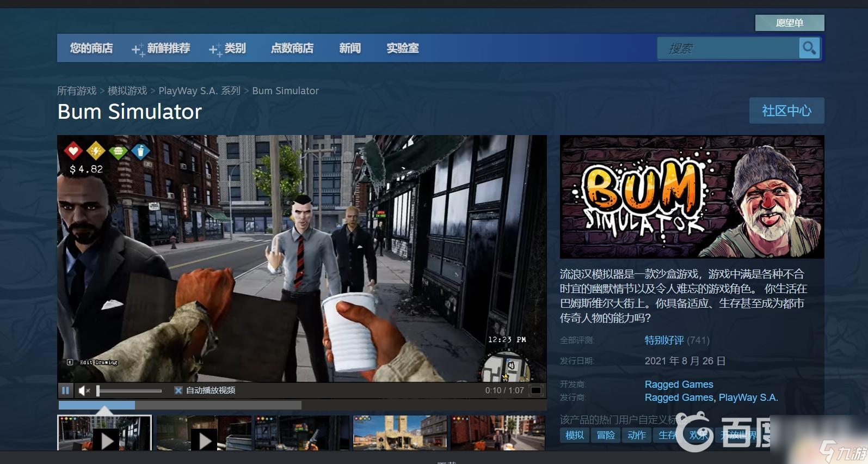Pause the trailer video
Viewport: 868px width, 464px height.
point(65,390)
